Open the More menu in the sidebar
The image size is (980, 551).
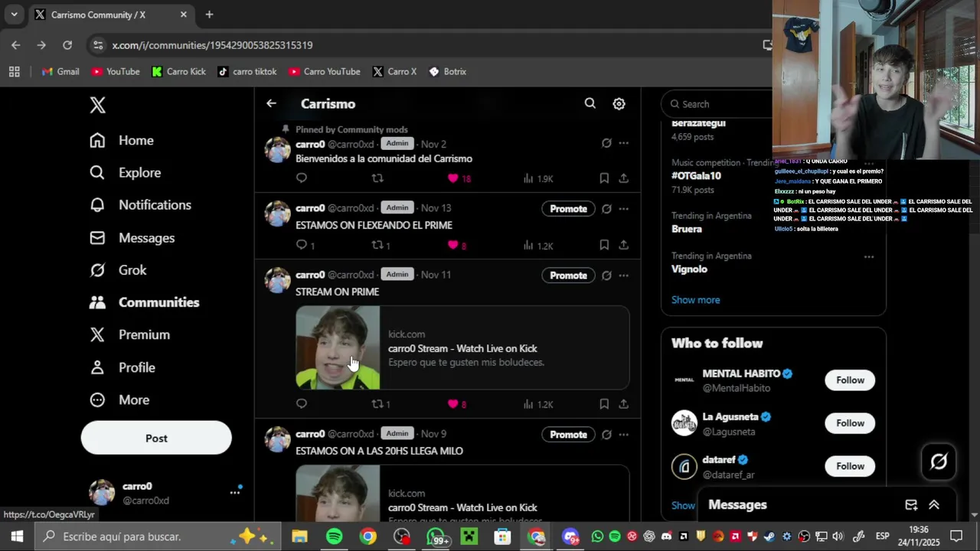click(x=119, y=399)
